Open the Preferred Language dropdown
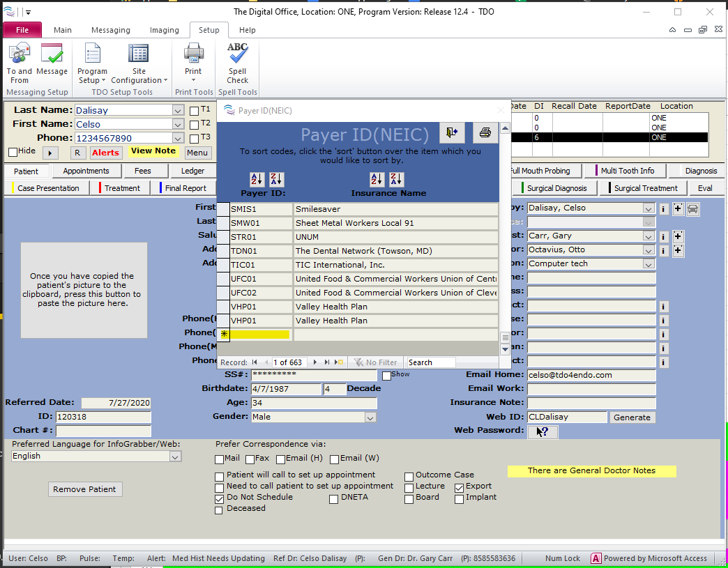Screen dimensions: 728x568 coord(175,456)
